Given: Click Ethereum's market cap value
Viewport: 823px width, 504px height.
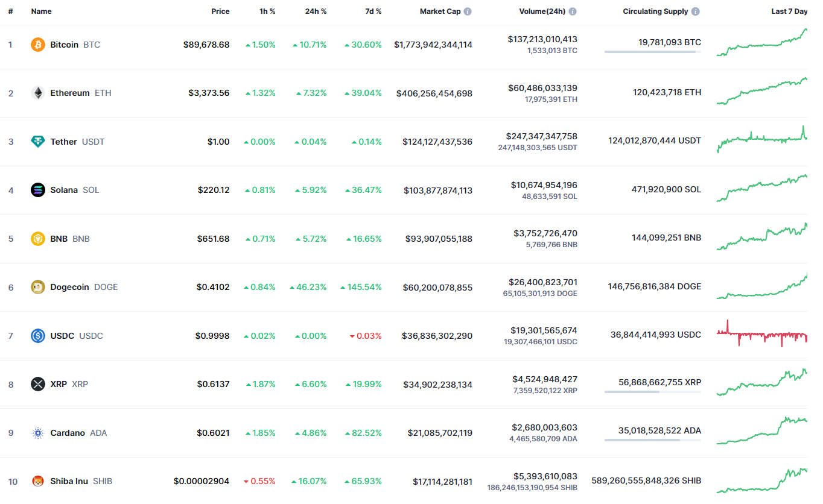Looking at the screenshot, I should click(434, 93).
